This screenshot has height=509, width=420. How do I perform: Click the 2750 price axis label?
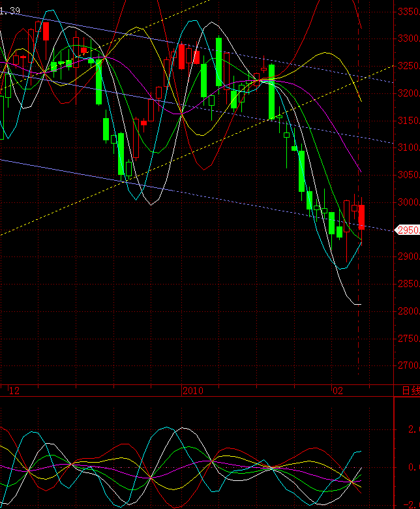pos(409,339)
